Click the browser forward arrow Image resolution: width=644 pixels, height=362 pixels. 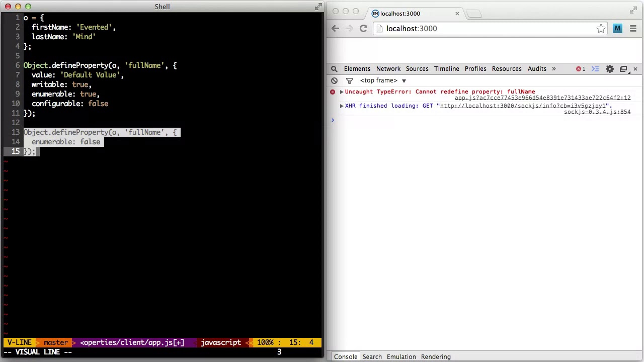(x=349, y=29)
